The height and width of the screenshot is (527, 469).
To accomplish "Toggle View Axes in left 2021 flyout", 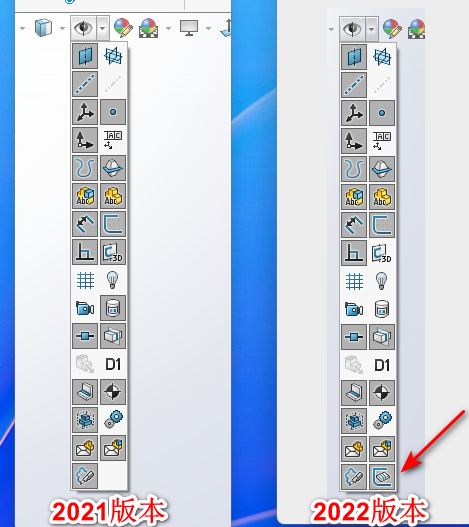I will tap(85, 84).
